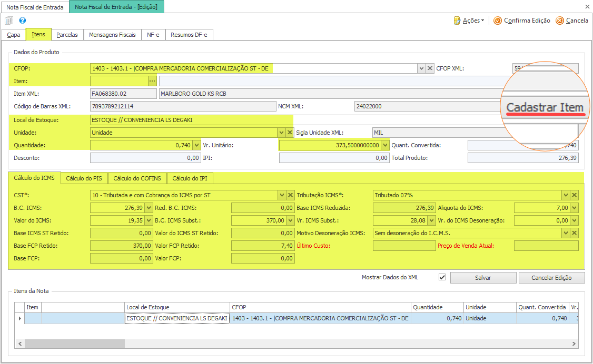Select ESTOQUE // CONVENIENCIA LS DEGAKI grid cell
Screen dimensions: 593x364
pyautogui.click(x=177, y=318)
